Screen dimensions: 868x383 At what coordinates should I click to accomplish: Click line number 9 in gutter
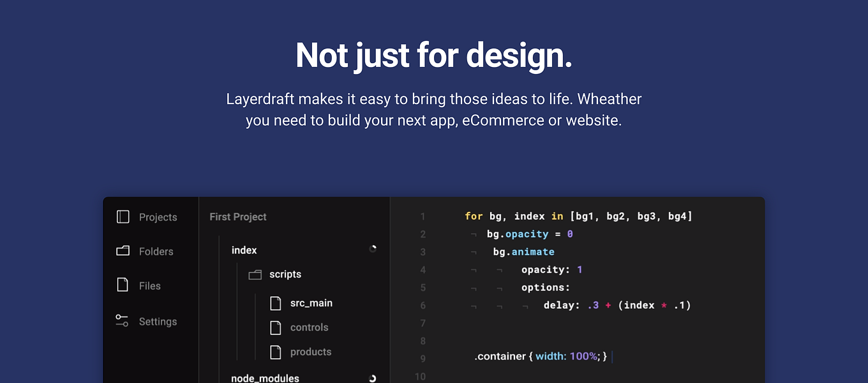coord(423,359)
